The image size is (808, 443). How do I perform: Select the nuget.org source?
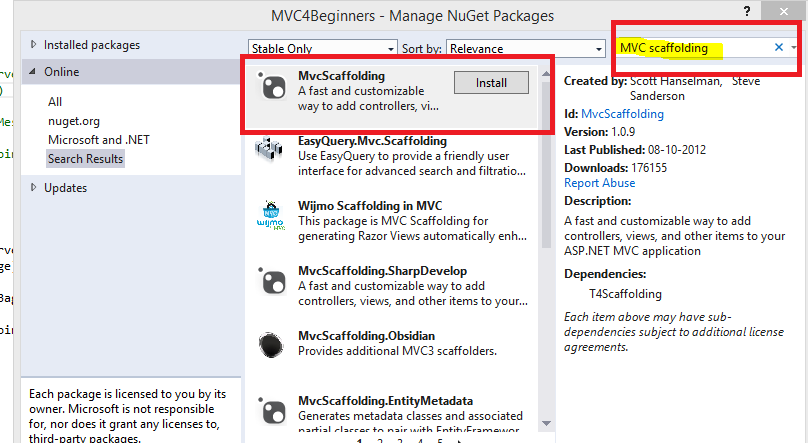click(75, 120)
